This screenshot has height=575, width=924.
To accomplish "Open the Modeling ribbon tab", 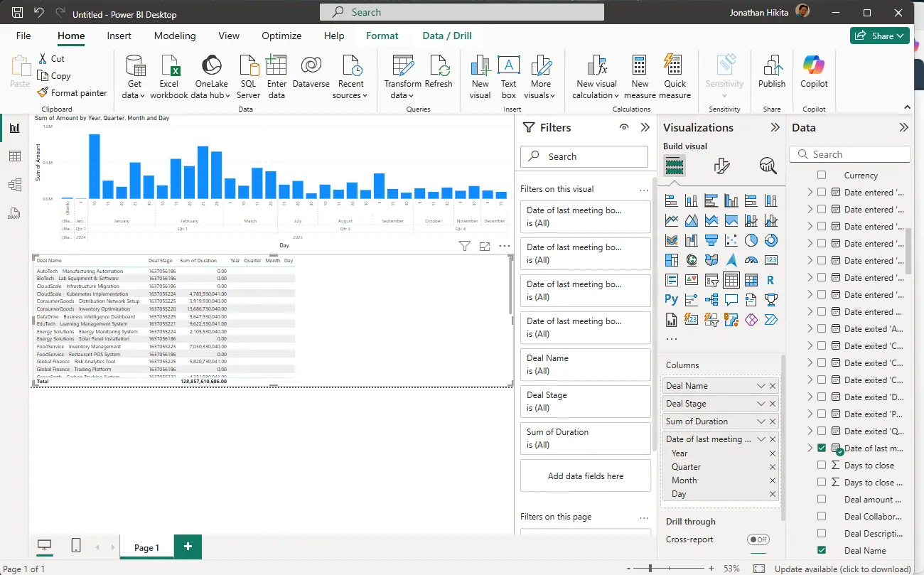I will coord(176,36).
